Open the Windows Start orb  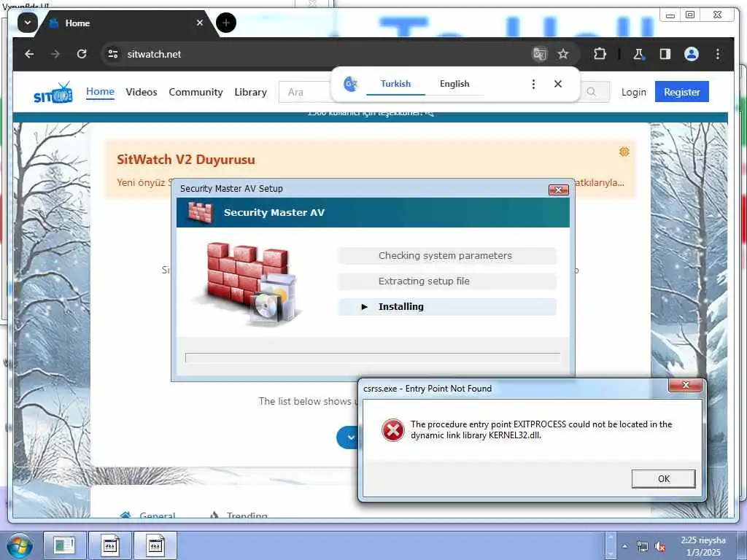(x=18, y=545)
